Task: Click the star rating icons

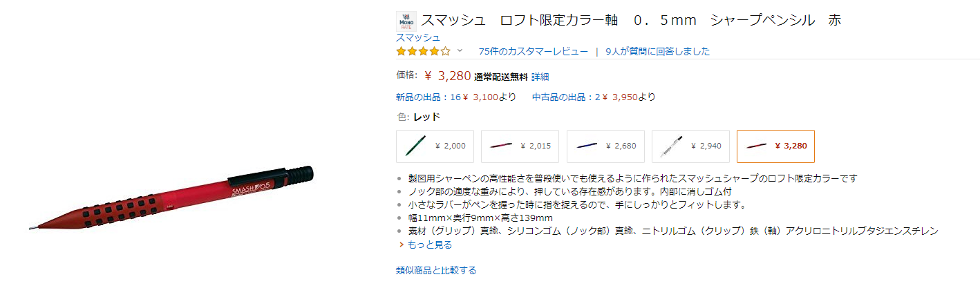Action: tap(422, 51)
